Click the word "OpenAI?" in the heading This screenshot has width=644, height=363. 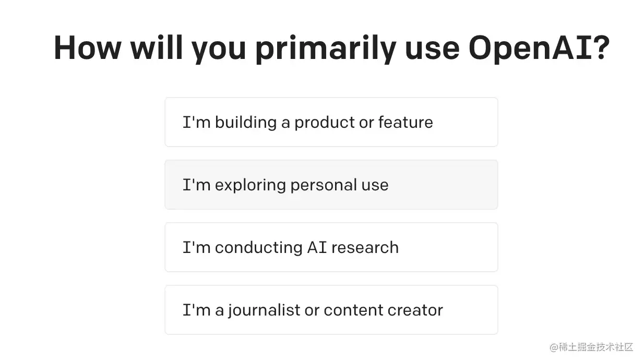tap(539, 48)
